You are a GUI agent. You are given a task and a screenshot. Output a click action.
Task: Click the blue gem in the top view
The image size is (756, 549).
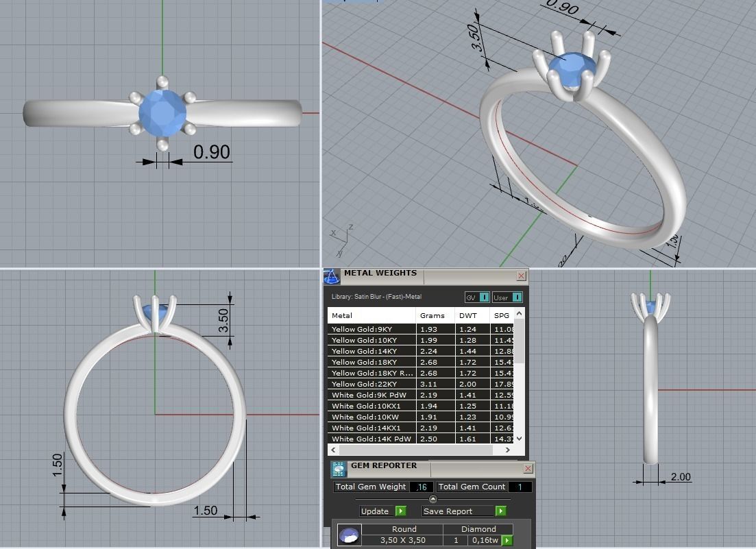[x=162, y=113]
